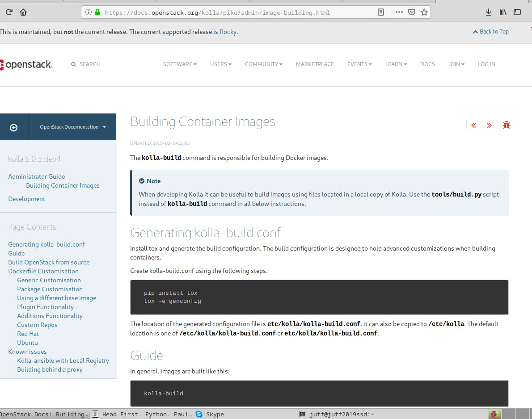Open the downloads arrow icon
This screenshot has width=532, height=419.
pyautogui.click(x=489, y=12)
